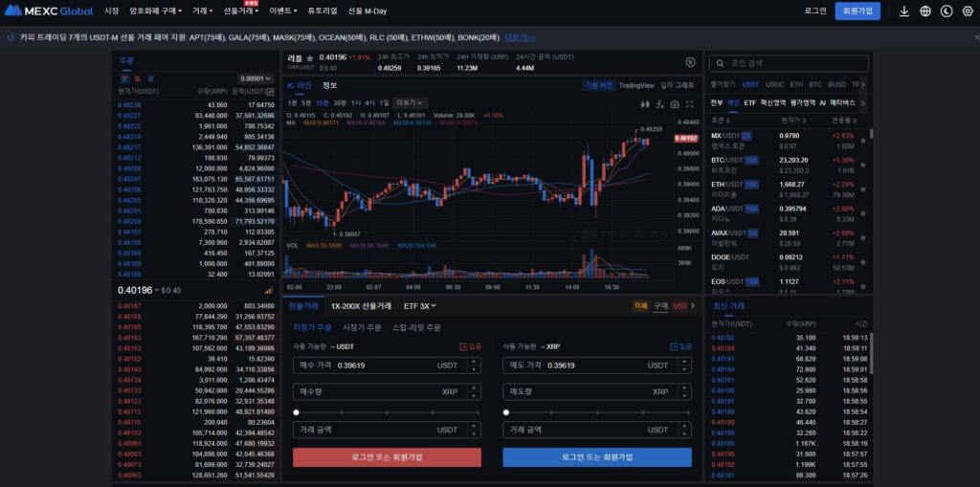Select the 5분 chart interval
This screenshot has height=487, width=980.
pos(306,102)
